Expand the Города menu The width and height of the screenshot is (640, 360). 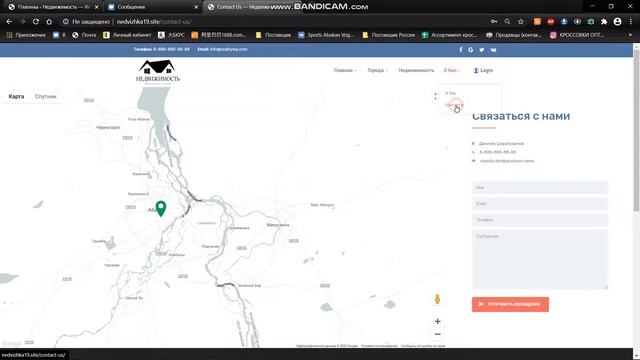tap(377, 70)
